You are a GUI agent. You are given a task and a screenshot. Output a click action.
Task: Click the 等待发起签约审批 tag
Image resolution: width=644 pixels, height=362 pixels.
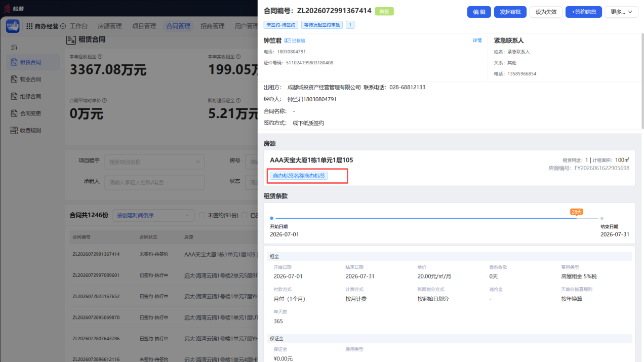click(x=322, y=25)
